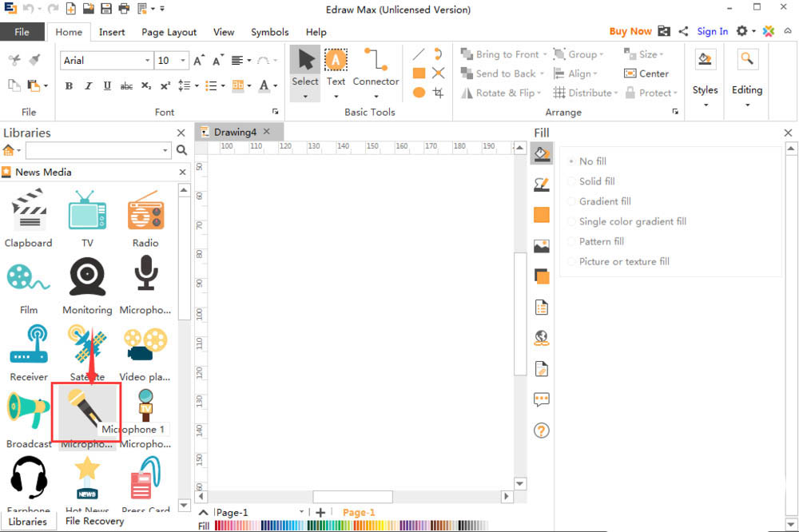Click the Broadcast megaphone symbol

(x=28, y=411)
